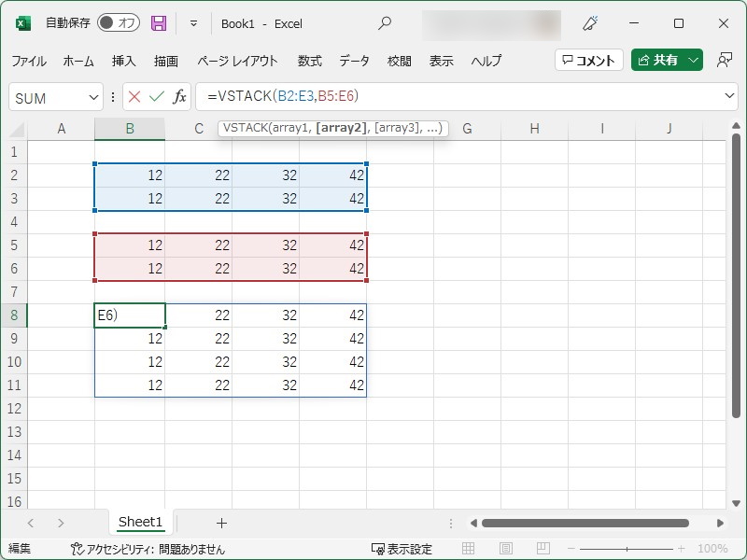
Task: Click vertical scrollbar up arrow
Action: [736, 126]
